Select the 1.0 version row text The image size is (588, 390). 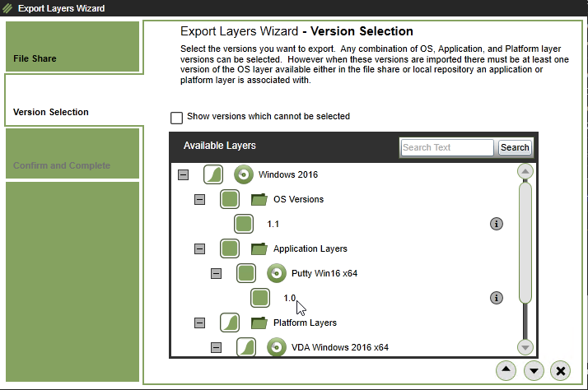pos(290,298)
